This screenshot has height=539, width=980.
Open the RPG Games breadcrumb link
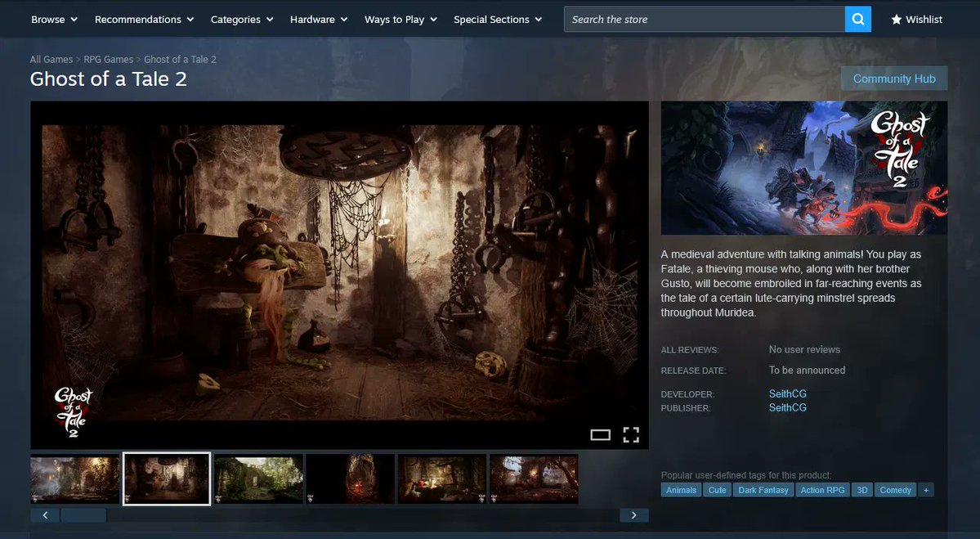coord(108,60)
